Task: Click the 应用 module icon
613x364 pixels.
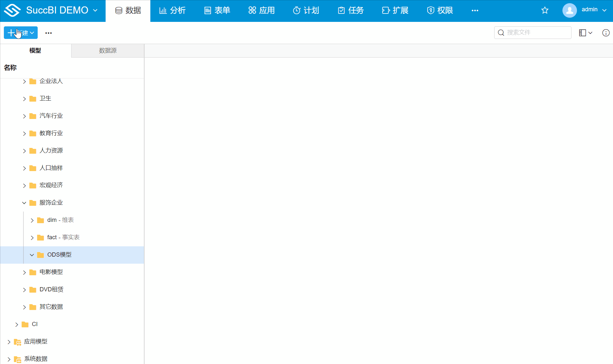Action: (x=252, y=10)
